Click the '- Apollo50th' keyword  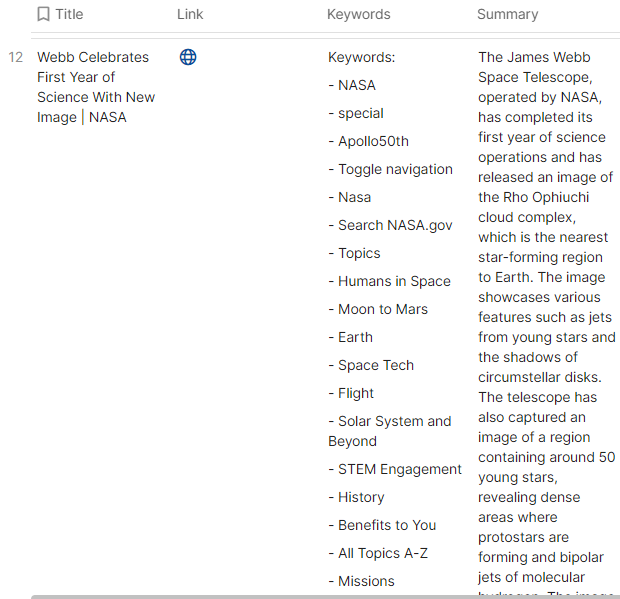[369, 141]
